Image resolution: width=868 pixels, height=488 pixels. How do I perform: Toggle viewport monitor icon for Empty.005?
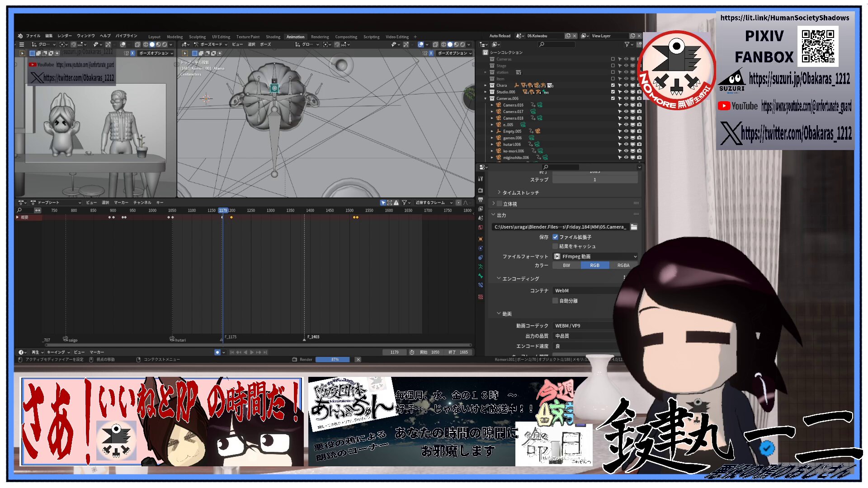pyautogui.click(x=633, y=131)
